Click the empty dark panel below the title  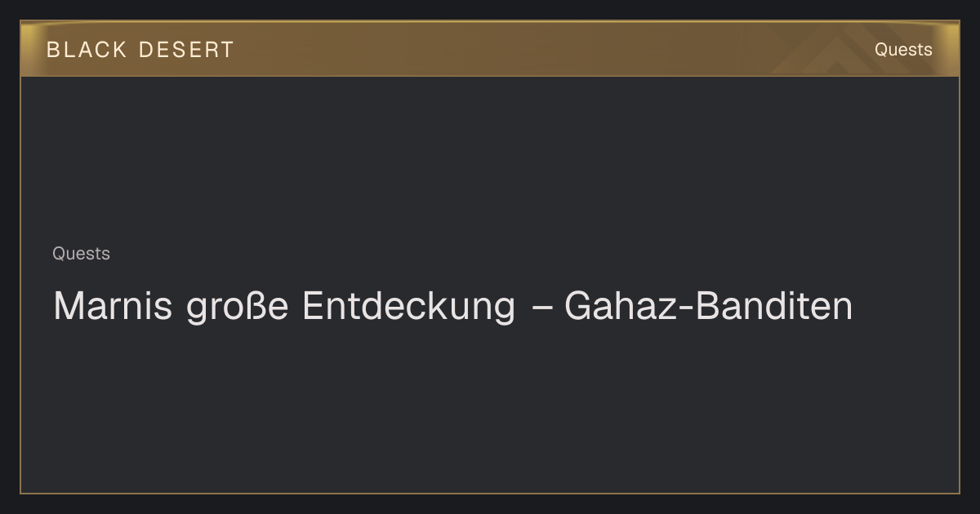(490, 408)
